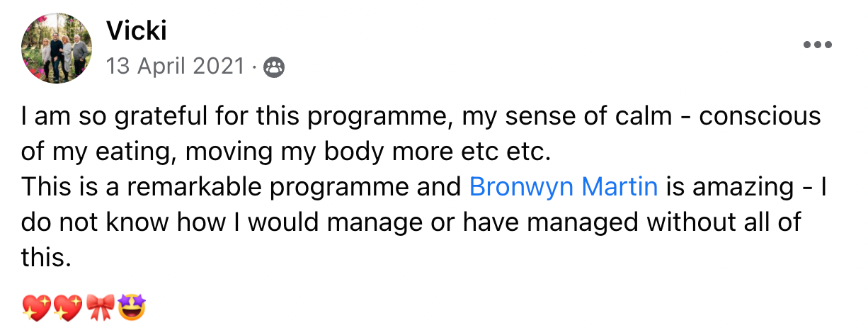868x335 pixels.
Task: Open the Bronwyn Martin tagged profile link
Action: pyautogui.click(x=564, y=187)
